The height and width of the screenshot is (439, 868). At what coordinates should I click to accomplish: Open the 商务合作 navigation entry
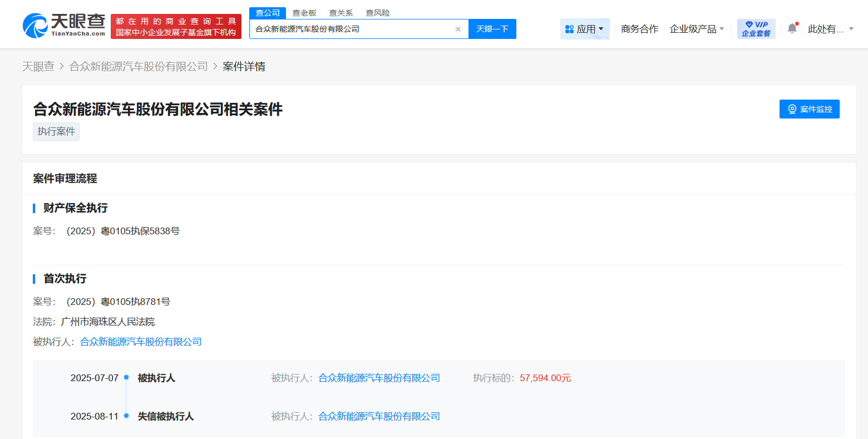tap(639, 28)
